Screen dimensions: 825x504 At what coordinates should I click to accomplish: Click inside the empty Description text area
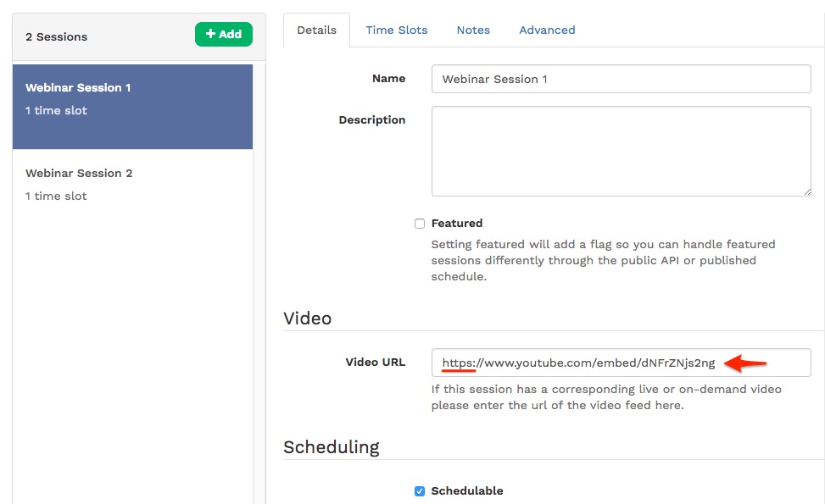click(x=622, y=148)
